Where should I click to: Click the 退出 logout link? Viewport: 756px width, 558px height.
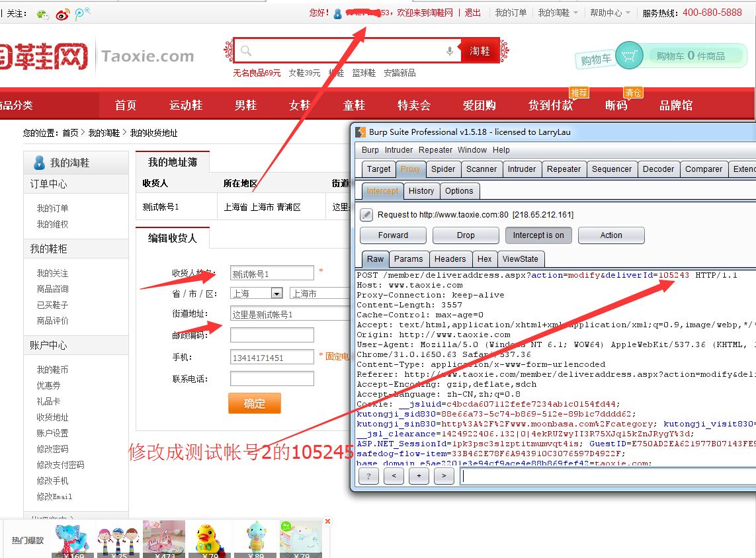tap(472, 13)
